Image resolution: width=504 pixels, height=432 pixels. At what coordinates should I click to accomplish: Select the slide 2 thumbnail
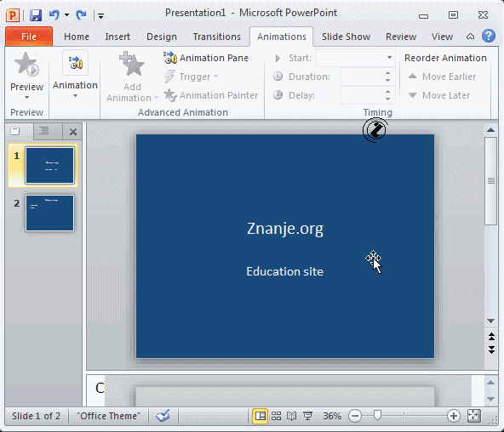50,213
